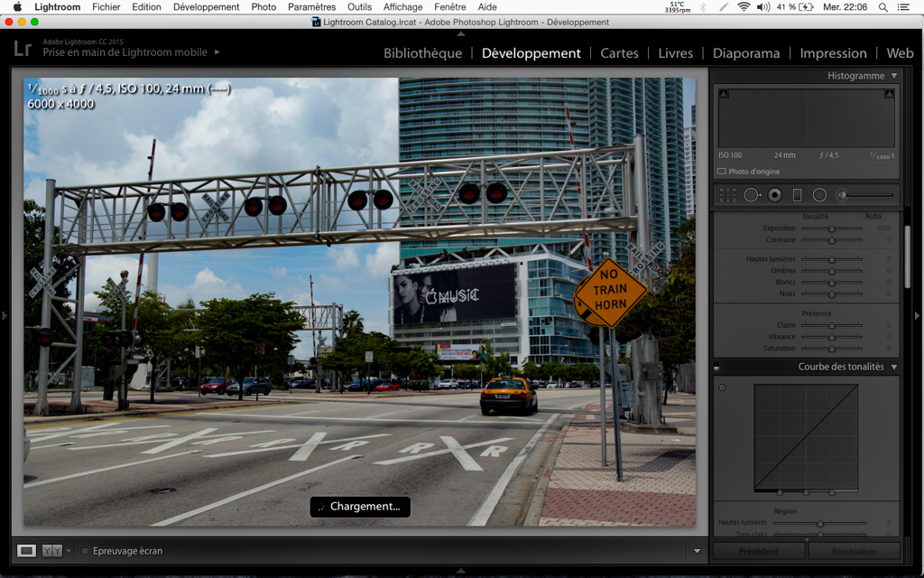
Task: Click the Loupe view icon
Action: pos(27,551)
